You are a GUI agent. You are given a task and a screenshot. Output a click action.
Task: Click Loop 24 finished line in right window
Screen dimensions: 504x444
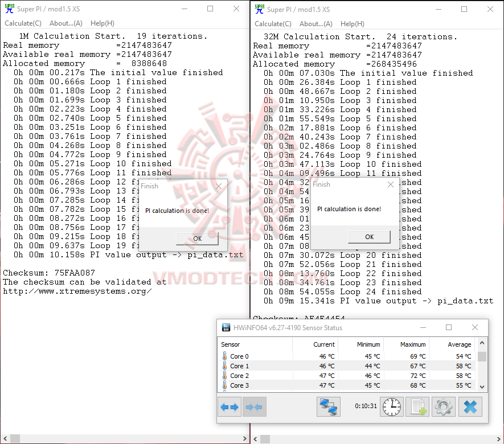pos(342,291)
